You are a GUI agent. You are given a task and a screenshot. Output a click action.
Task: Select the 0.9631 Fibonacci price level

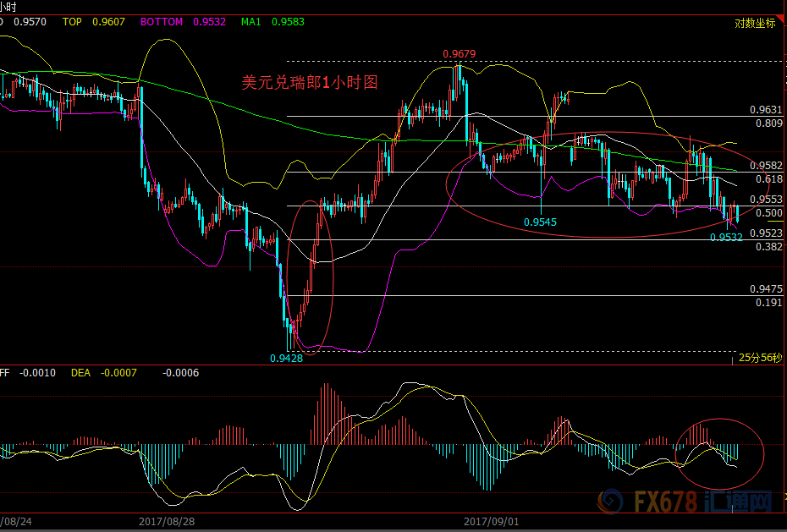point(766,110)
